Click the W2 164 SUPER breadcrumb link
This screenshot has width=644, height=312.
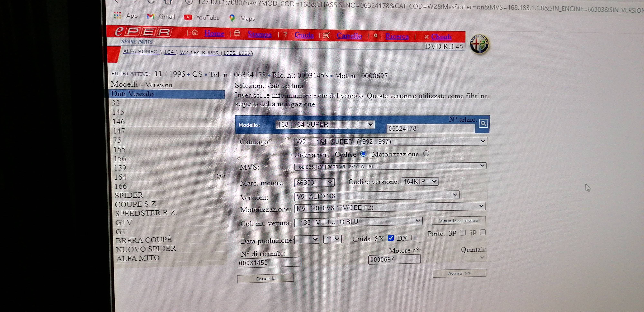(217, 53)
